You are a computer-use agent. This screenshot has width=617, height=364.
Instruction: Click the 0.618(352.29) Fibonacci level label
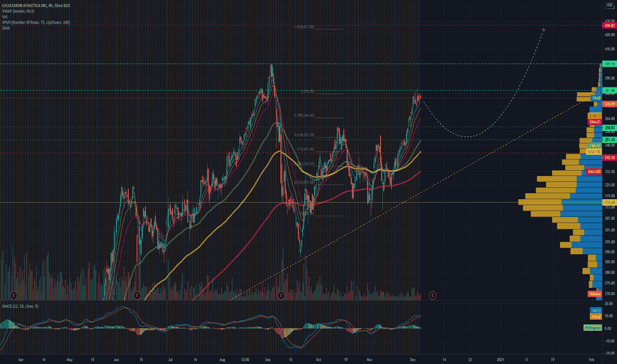[x=304, y=134]
